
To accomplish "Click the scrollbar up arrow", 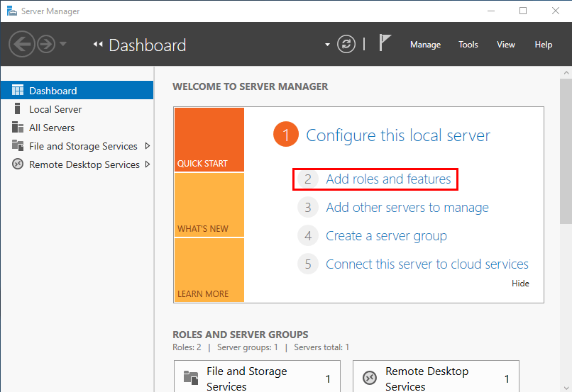I will point(566,72).
